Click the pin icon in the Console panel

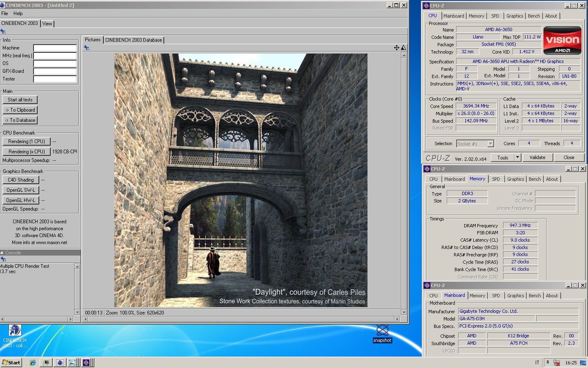(3, 259)
